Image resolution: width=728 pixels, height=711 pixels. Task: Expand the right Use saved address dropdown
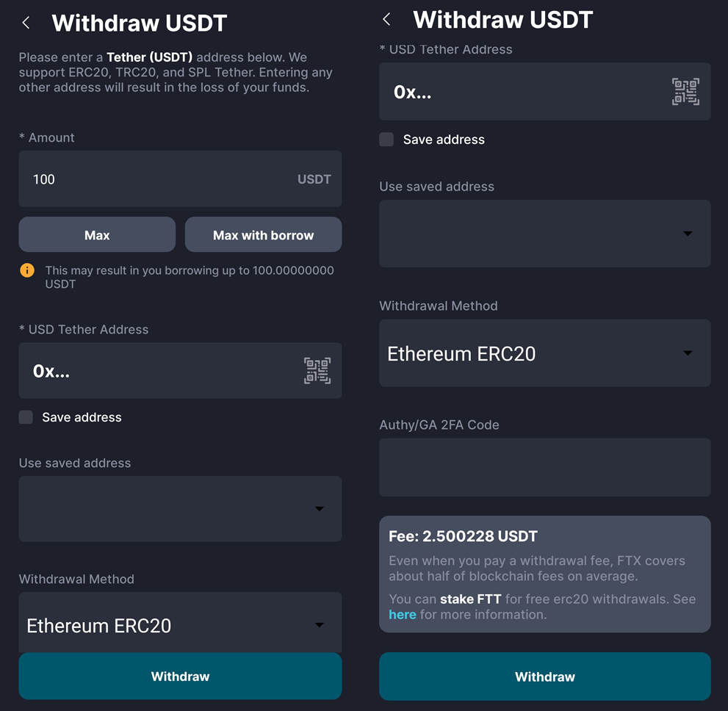tap(544, 234)
